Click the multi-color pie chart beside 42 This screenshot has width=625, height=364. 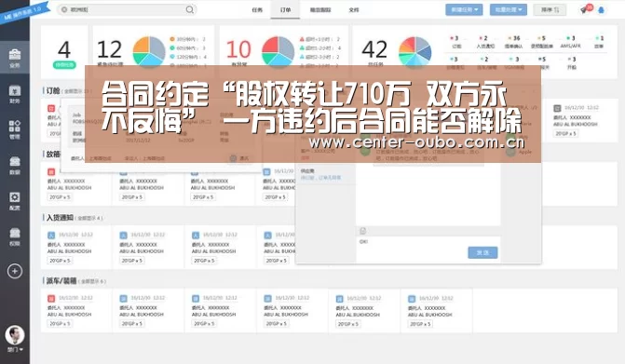click(x=414, y=51)
